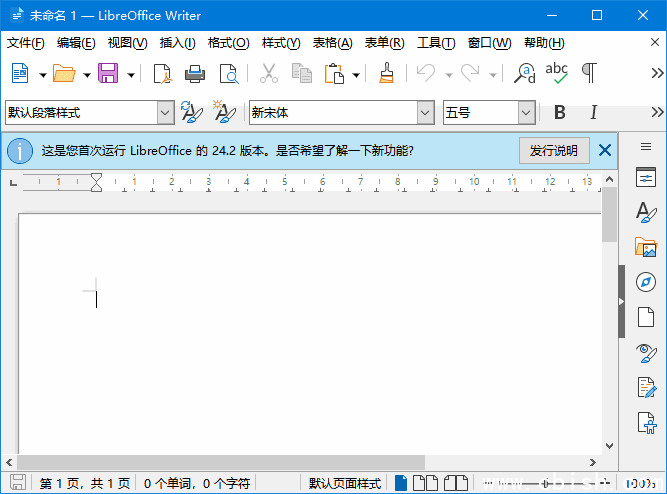Select the Clone Formatting paintbrush tool
The width and height of the screenshot is (667, 494).
pos(387,73)
